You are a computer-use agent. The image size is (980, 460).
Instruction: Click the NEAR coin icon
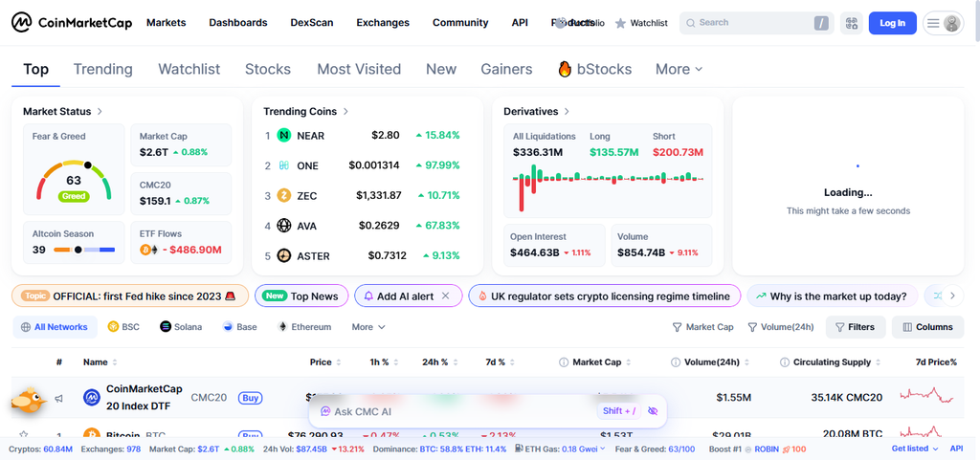[x=284, y=136]
